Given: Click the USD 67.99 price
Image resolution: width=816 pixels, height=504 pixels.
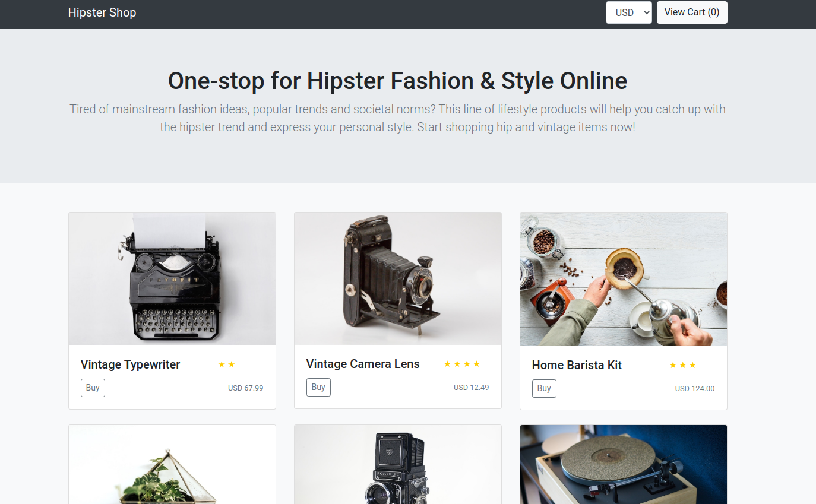Looking at the screenshot, I should 246,388.
